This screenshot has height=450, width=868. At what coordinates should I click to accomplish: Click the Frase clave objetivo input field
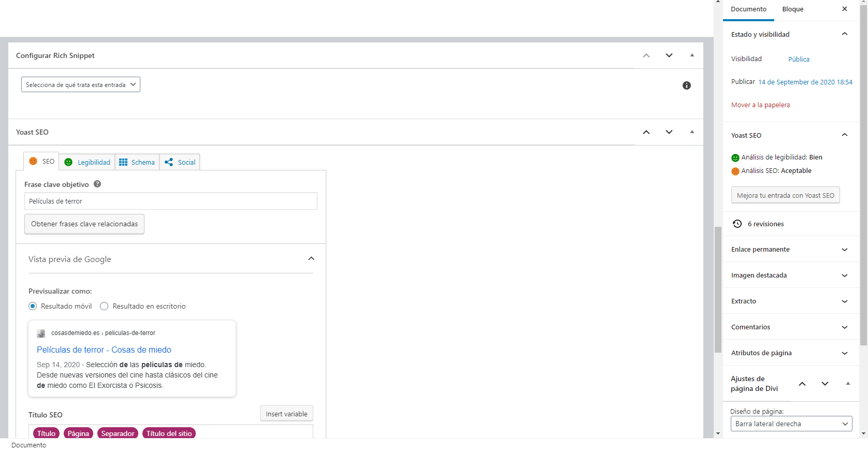171,201
